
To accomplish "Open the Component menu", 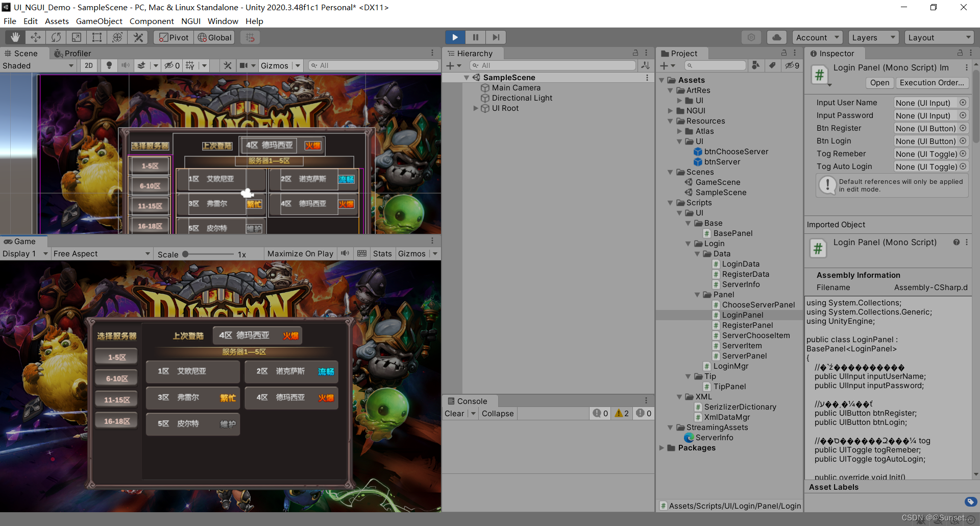I will tap(152, 21).
